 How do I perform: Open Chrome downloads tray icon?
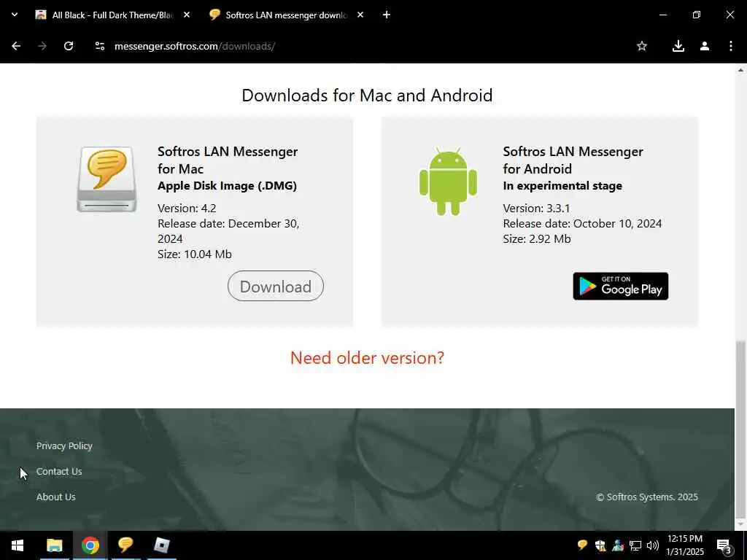[x=678, y=46]
